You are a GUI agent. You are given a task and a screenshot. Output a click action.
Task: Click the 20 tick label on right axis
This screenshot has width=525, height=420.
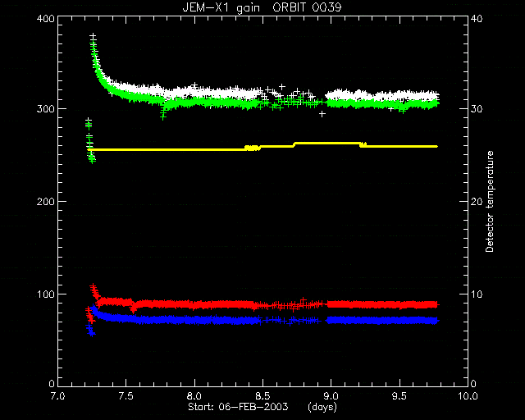coord(477,202)
